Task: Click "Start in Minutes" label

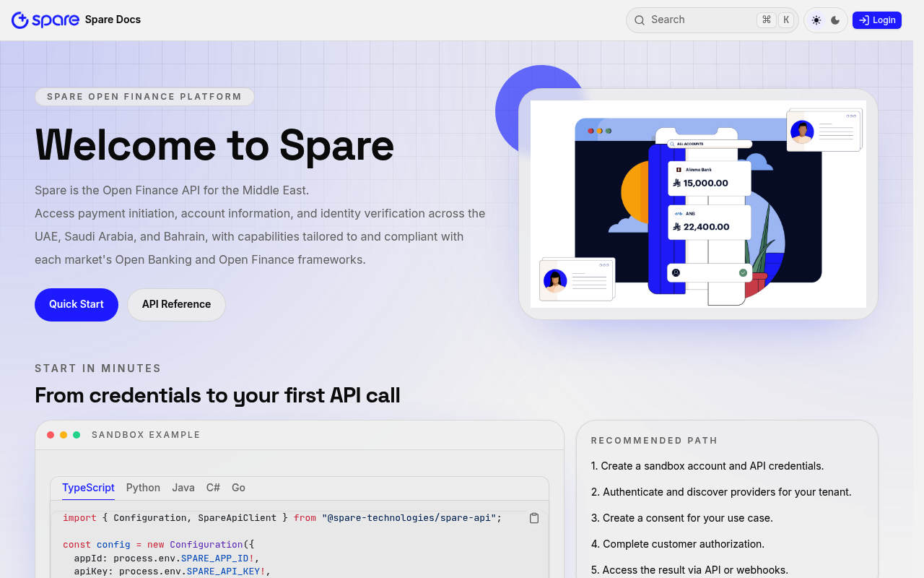Action: (98, 368)
